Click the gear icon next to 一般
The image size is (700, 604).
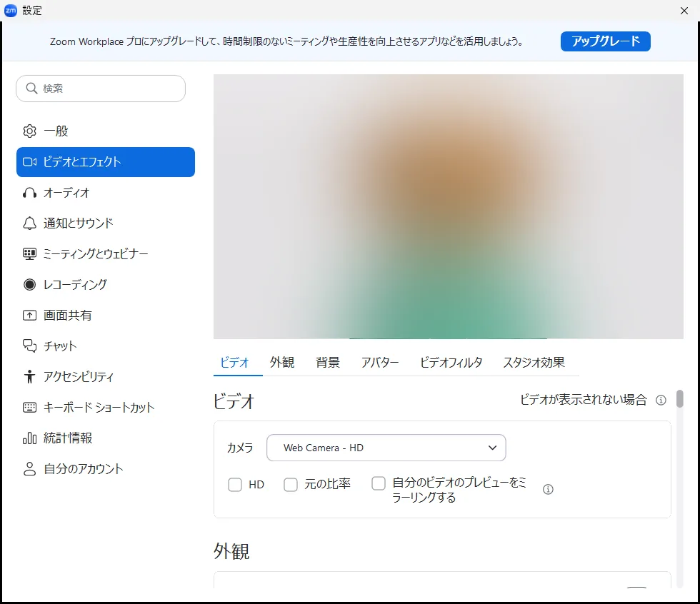tap(29, 131)
